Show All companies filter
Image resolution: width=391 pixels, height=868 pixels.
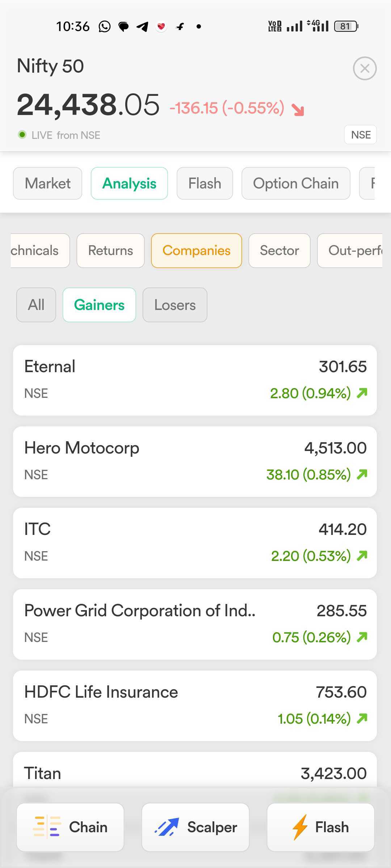(x=36, y=305)
